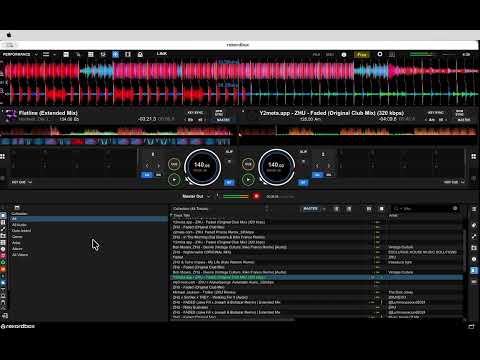Viewport: 480px width, 360px height.
Task: Click deck 1 jog wheel showing 140.00
Action: pyautogui.click(x=202, y=167)
